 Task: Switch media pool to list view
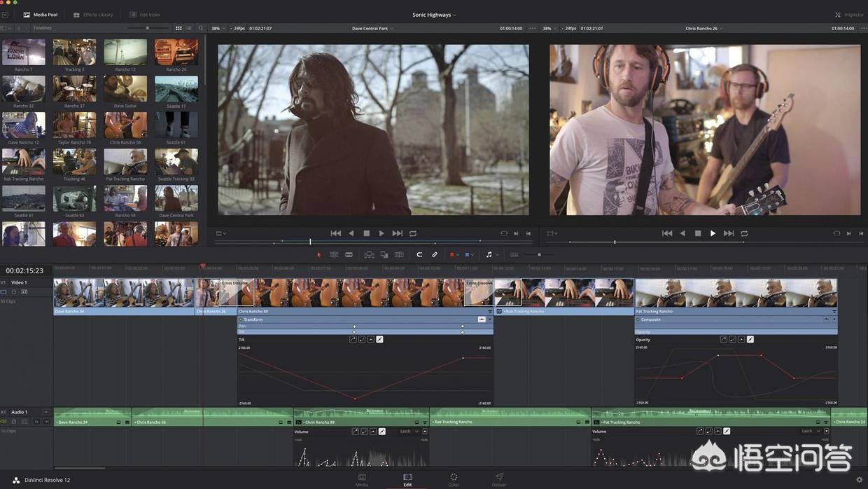[x=189, y=29]
